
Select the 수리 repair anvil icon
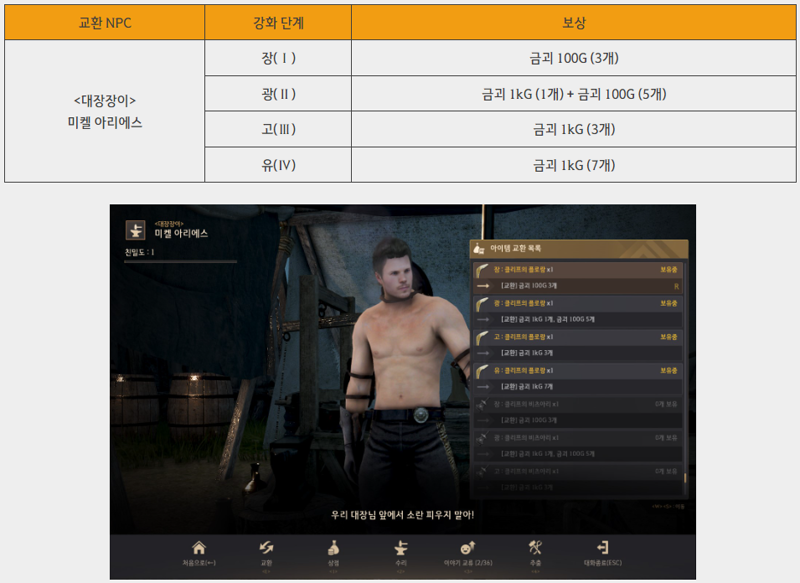(x=401, y=548)
